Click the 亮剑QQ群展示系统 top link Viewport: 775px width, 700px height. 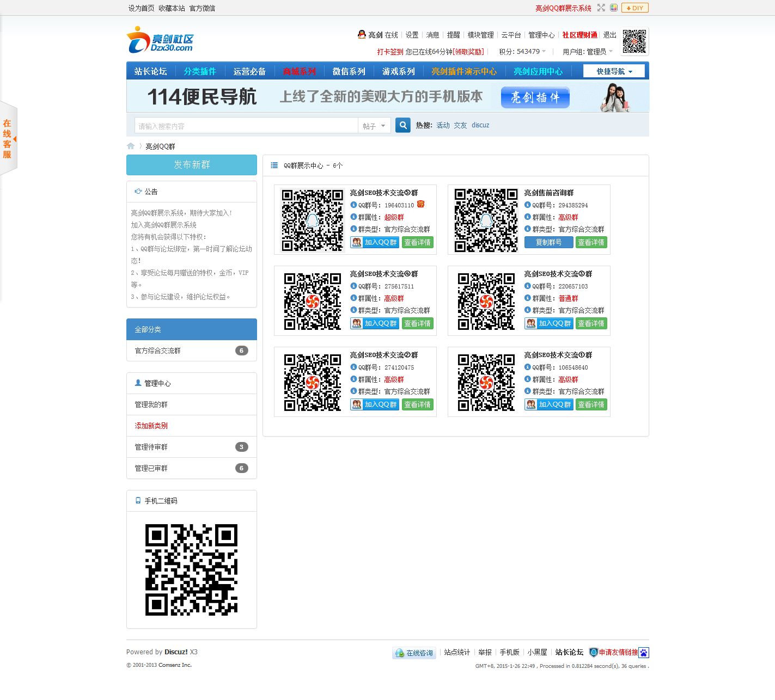click(x=563, y=8)
